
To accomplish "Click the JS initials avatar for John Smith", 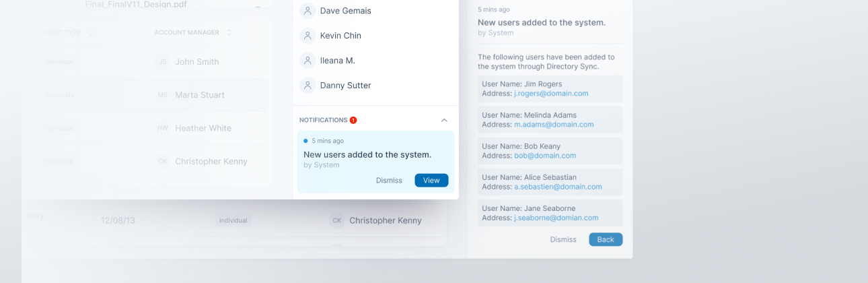I will click(x=162, y=62).
